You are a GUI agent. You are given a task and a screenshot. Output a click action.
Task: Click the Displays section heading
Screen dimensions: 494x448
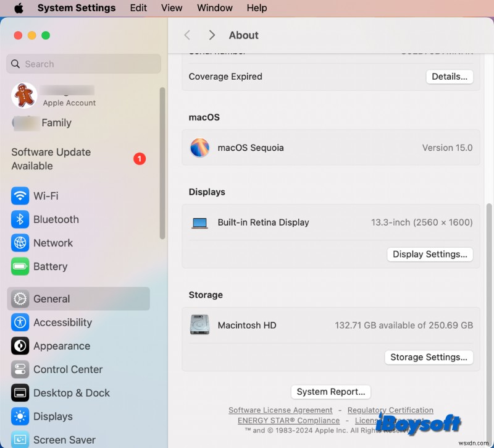click(x=207, y=192)
